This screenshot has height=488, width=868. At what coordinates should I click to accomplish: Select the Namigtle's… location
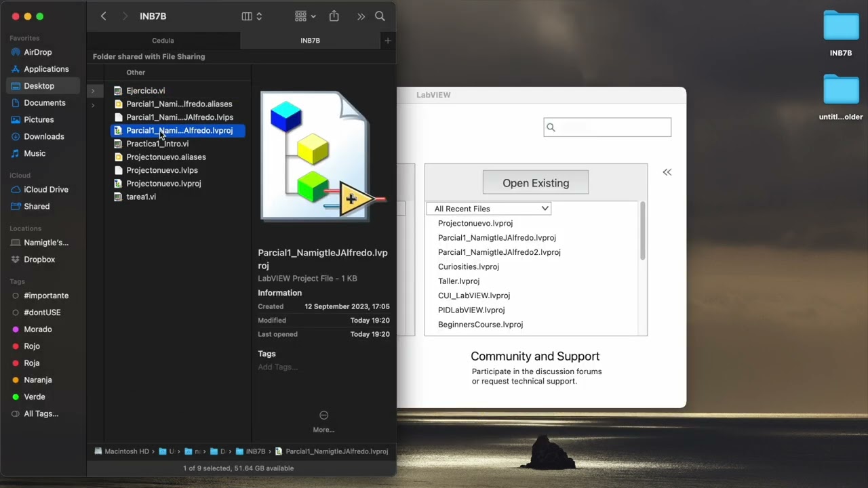tap(45, 243)
